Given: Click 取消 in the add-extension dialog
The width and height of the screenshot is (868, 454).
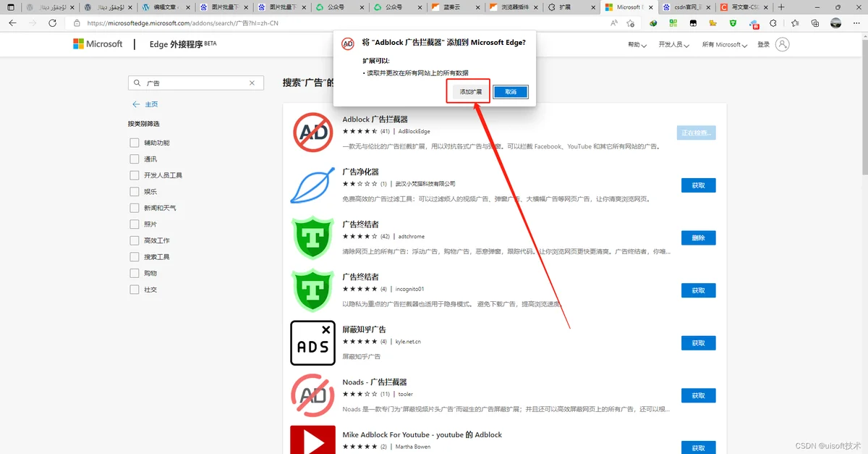Looking at the screenshot, I should pyautogui.click(x=511, y=92).
